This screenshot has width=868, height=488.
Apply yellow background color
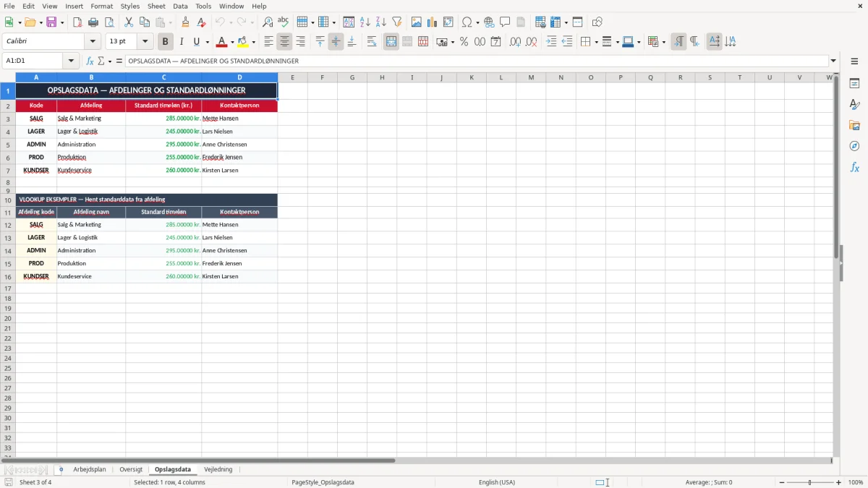(243, 42)
